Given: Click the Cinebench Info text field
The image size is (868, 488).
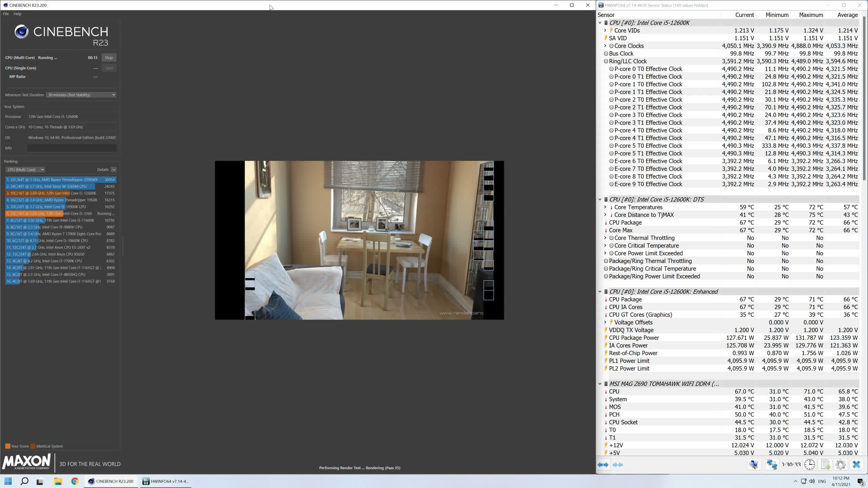Looking at the screenshot, I should pos(72,148).
